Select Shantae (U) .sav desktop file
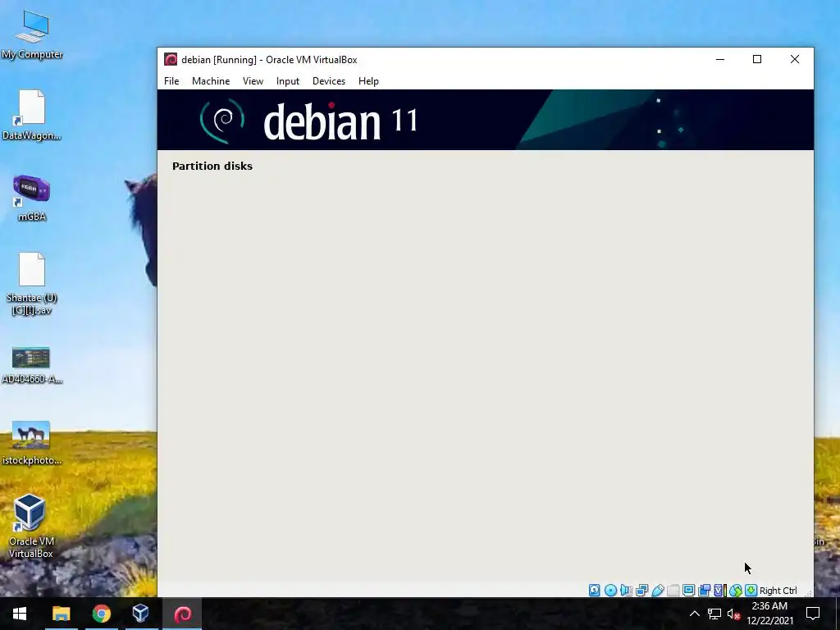840x630 pixels. [32, 284]
